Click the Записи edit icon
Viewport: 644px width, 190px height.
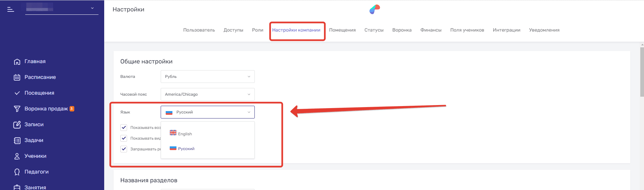point(17,125)
